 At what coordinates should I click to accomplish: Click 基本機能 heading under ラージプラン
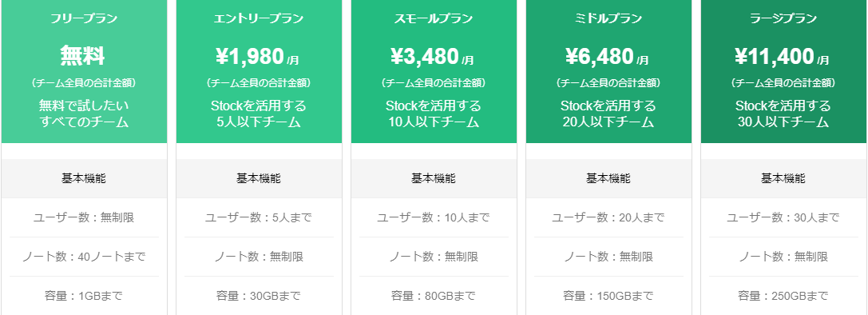point(784,178)
